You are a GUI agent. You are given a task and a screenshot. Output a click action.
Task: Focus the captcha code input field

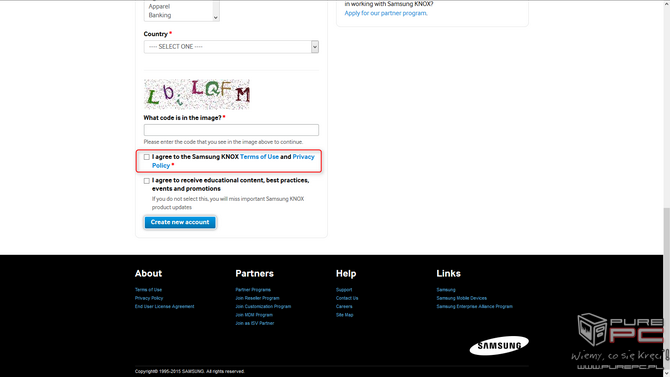coord(231,130)
